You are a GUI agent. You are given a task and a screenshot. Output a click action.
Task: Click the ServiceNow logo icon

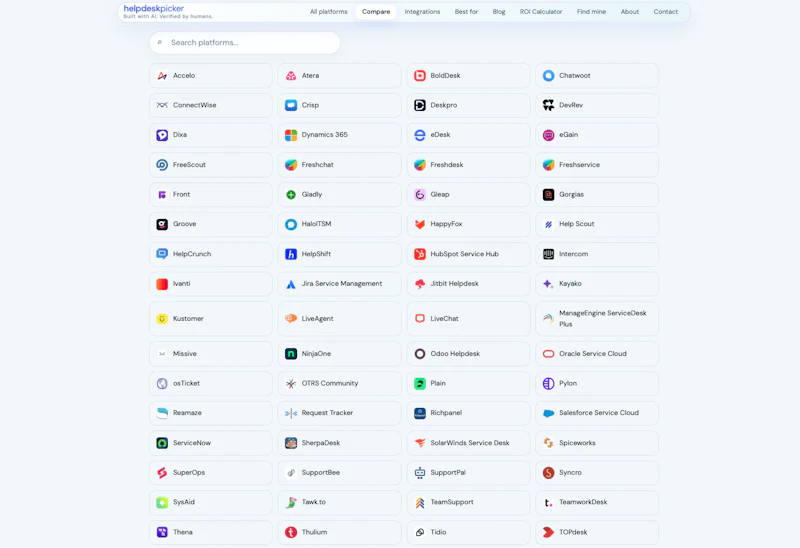coord(162,443)
